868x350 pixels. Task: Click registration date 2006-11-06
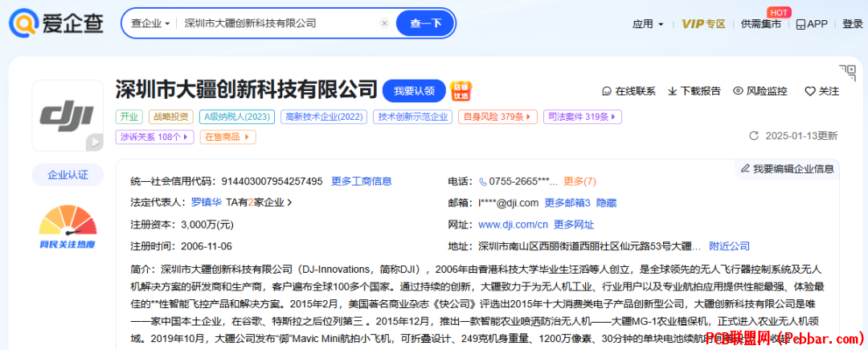(207, 246)
